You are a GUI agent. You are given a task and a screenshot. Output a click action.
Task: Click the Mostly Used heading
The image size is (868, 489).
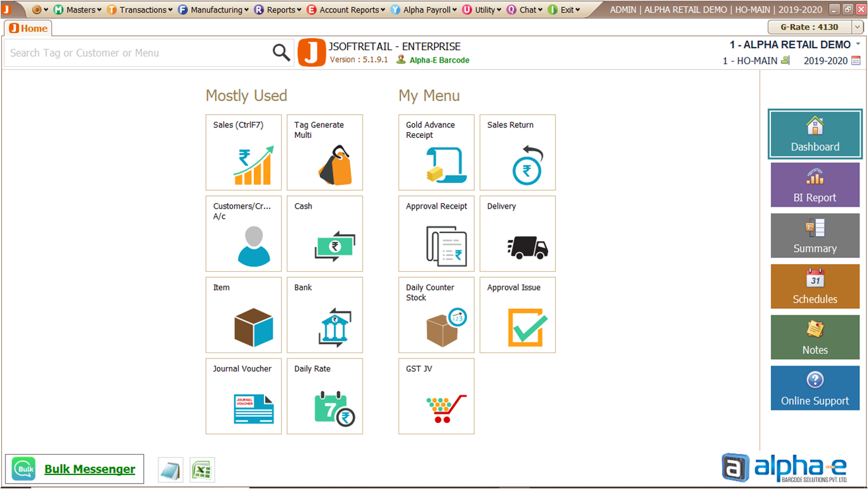(246, 96)
